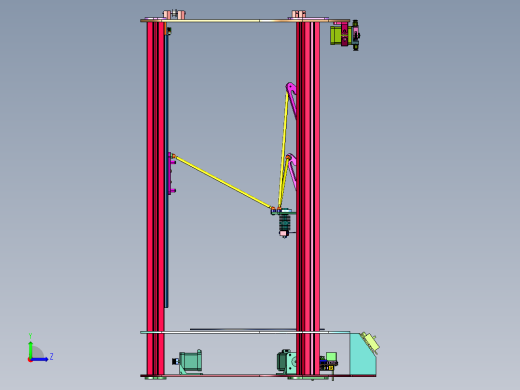520x390 pixels.
Task: Select the cyan display housing at bottom right
Action: pos(362,354)
